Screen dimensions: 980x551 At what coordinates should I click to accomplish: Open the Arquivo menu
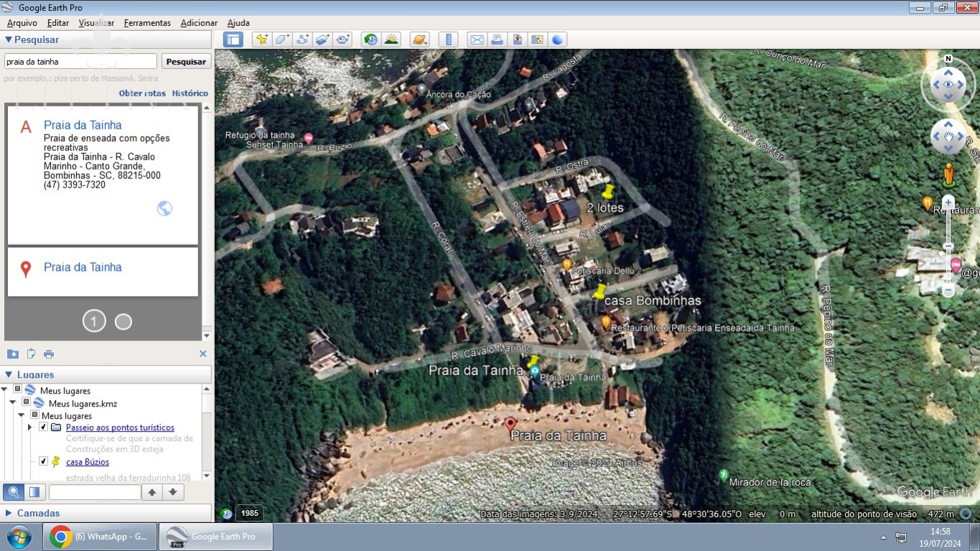pos(22,23)
